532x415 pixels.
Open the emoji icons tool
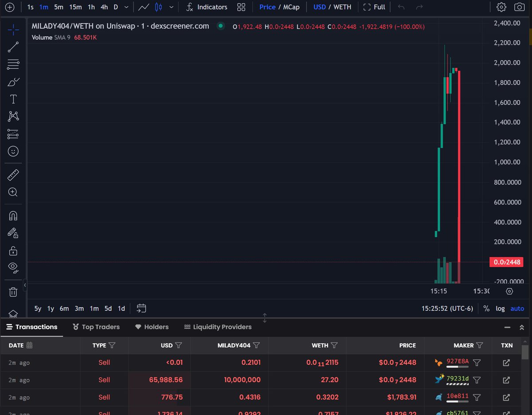pos(13,151)
